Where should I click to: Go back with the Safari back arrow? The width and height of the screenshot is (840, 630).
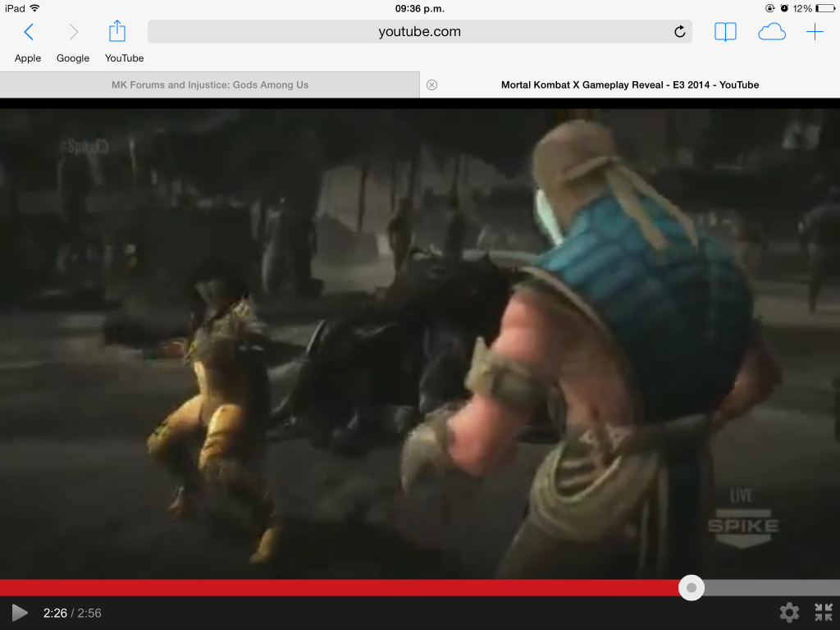coord(29,32)
